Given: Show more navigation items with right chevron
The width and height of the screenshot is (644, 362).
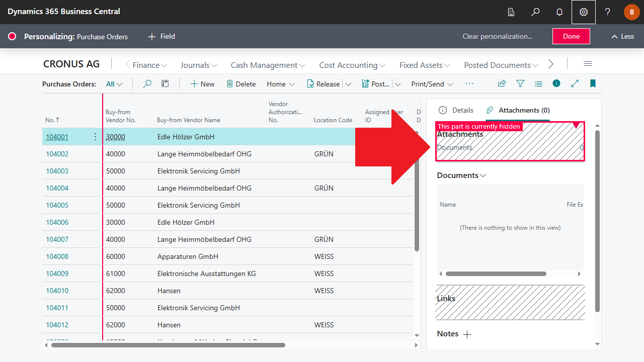Looking at the screenshot, I should (x=551, y=64).
